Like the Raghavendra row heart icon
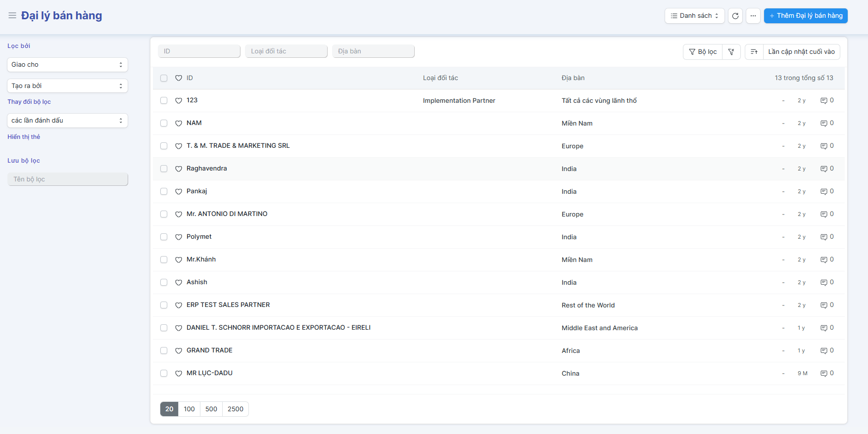 point(179,169)
